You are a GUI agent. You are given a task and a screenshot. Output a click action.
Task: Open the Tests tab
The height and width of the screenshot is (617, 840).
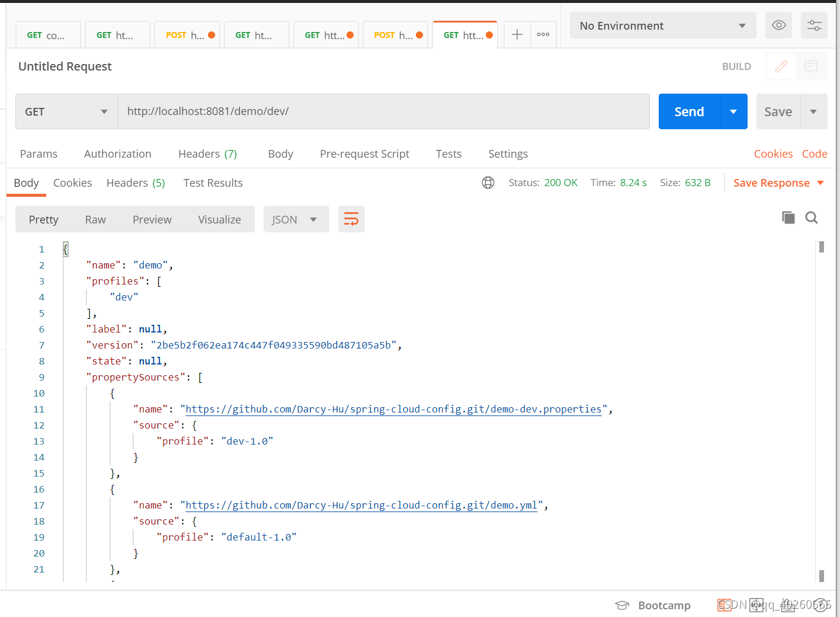(x=448, y=154)
